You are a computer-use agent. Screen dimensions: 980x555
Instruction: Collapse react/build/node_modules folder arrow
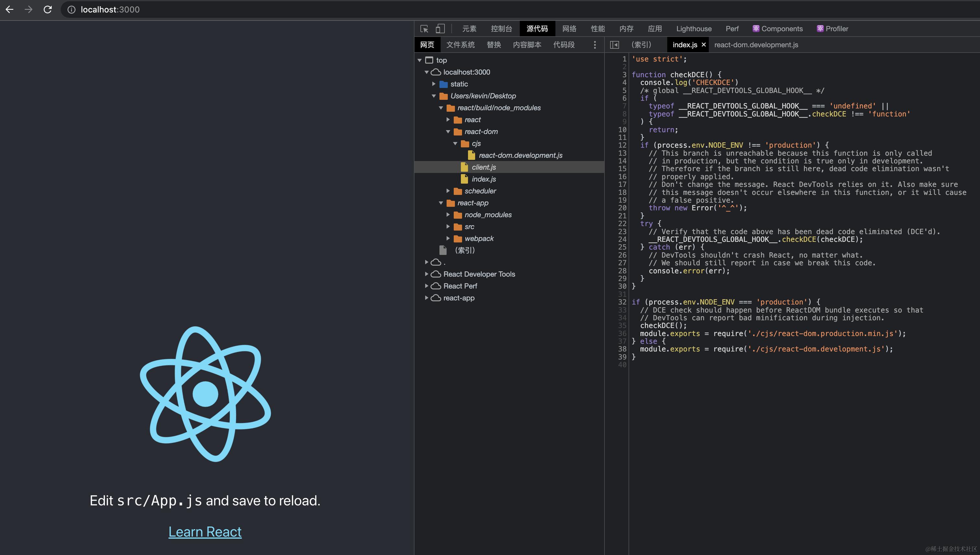(x=441, y=108)
